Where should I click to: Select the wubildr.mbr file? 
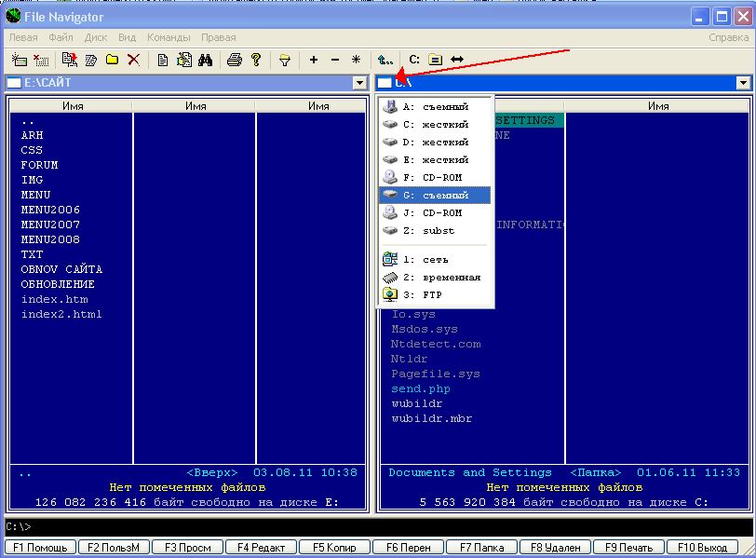pos(431,418)
